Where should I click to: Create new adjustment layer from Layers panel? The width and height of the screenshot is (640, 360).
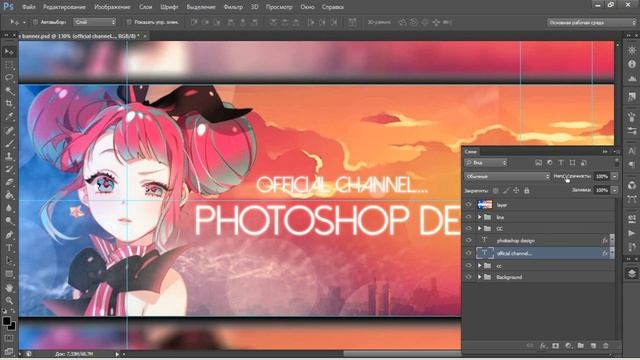pyautogui.click(x=568, y=346)
